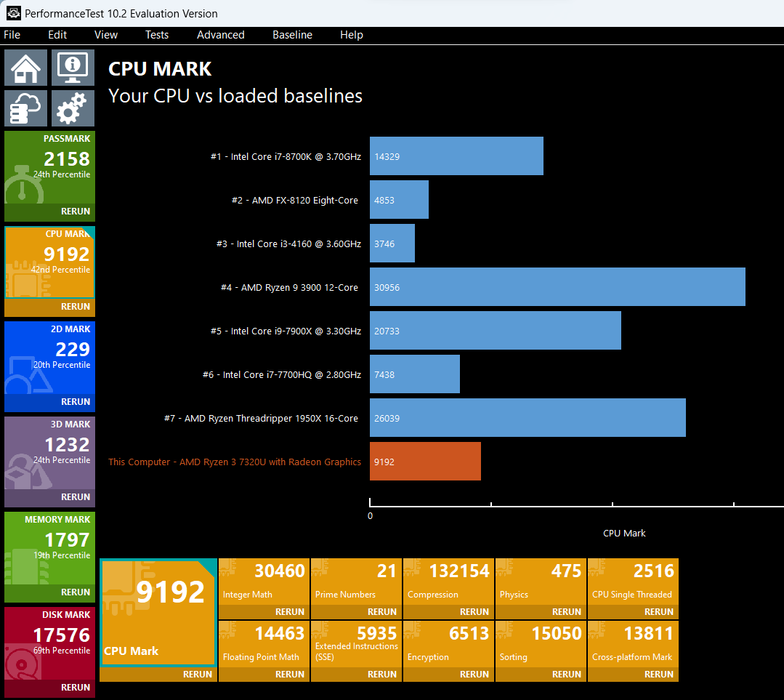This screenshot has width=784, height=700.
Task: Open the Baseline menu
Action: coord(292,35)
